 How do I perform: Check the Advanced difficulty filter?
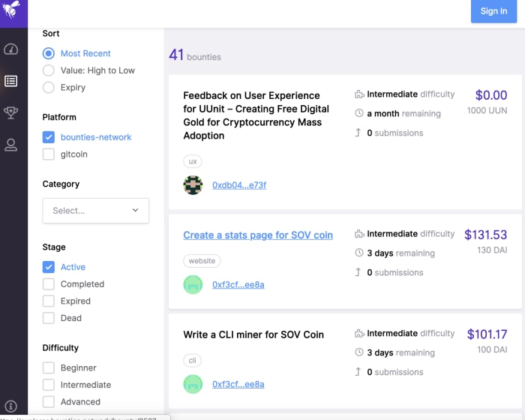coord(49,401)
